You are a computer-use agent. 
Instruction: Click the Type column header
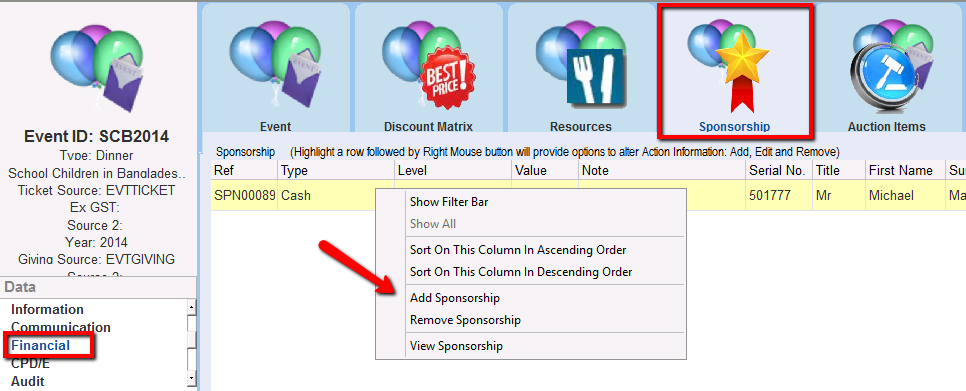(x=336, y=171)
